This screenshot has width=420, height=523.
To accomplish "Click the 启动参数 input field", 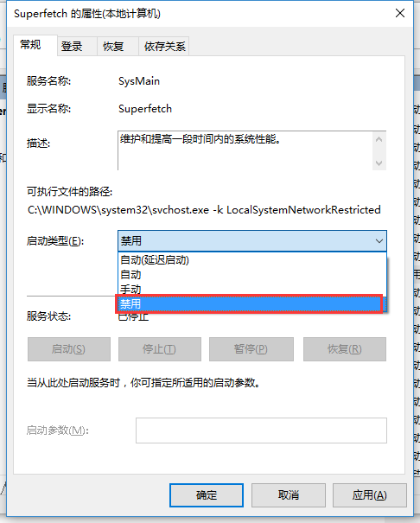I will (261, 431).
